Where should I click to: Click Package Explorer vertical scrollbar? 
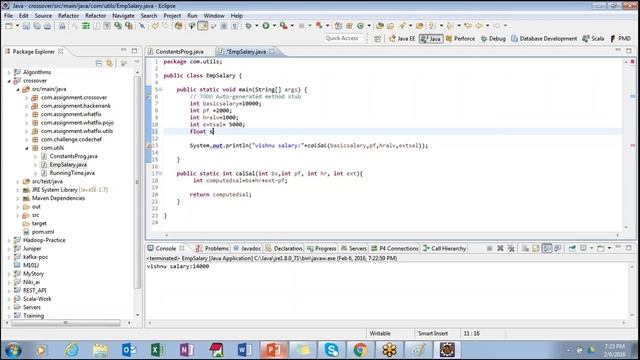138,182
